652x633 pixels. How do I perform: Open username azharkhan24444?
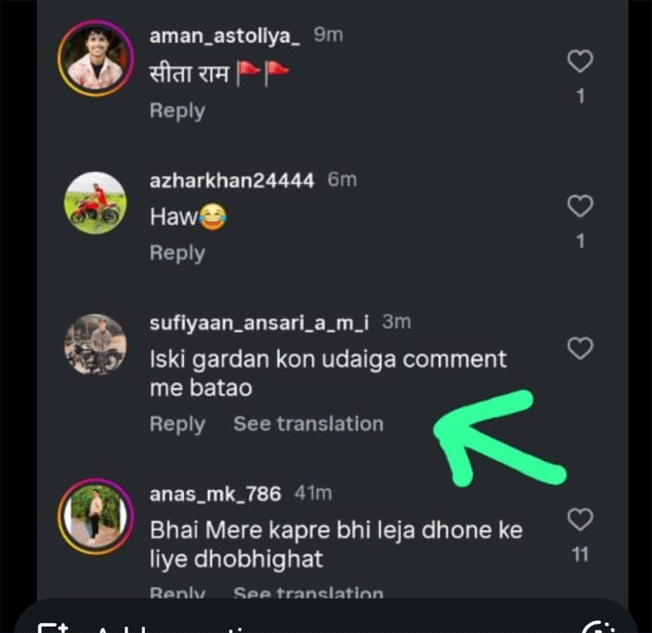(232, 180)
